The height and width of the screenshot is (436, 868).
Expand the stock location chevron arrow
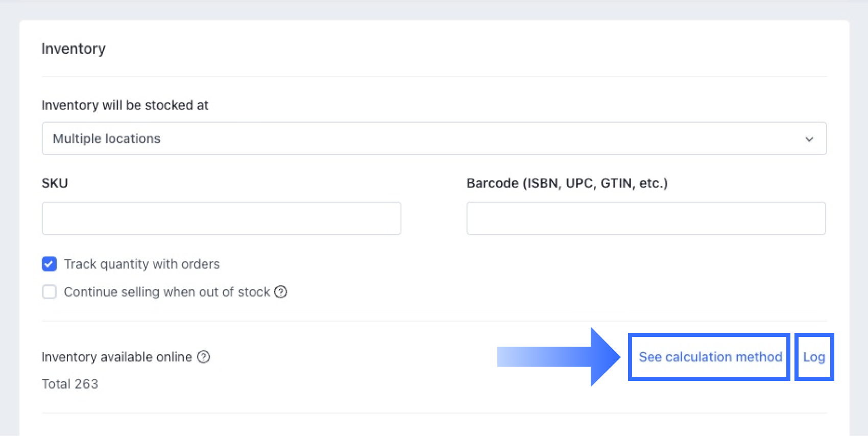click(x=809, y=139)
